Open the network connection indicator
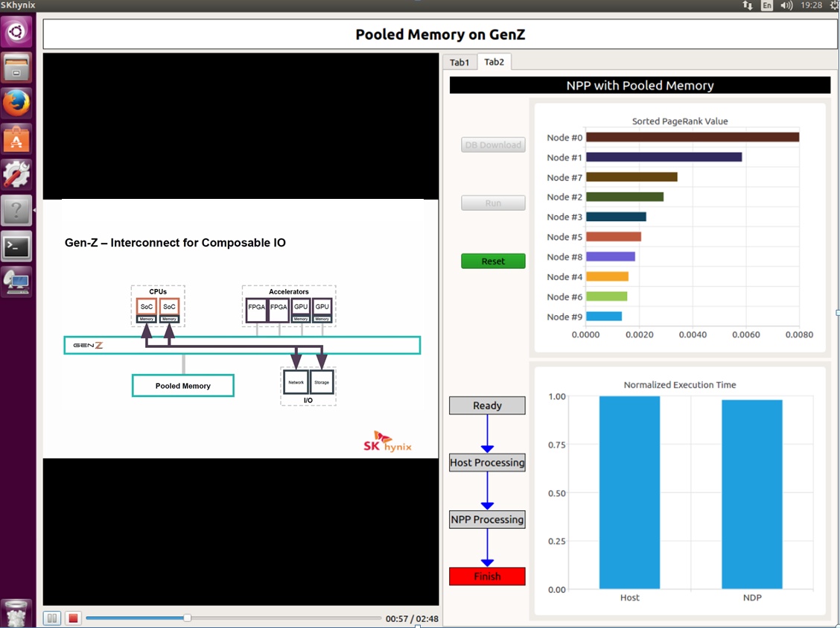 tap(748, 5)
